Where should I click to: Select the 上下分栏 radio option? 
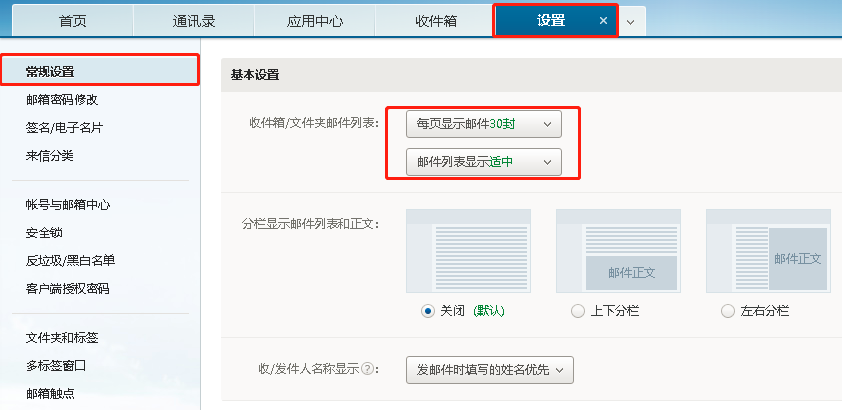point(577,311)
